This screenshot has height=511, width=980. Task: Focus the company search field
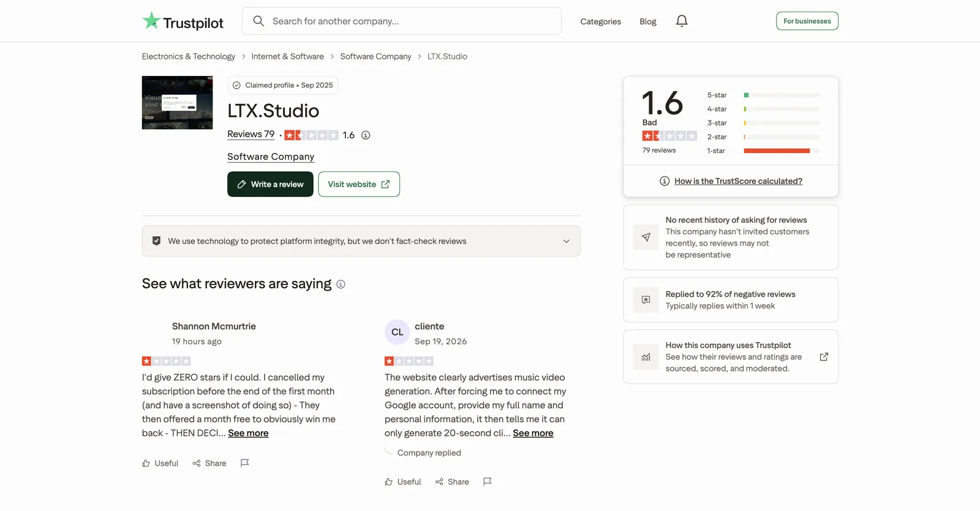coord(402,21)
